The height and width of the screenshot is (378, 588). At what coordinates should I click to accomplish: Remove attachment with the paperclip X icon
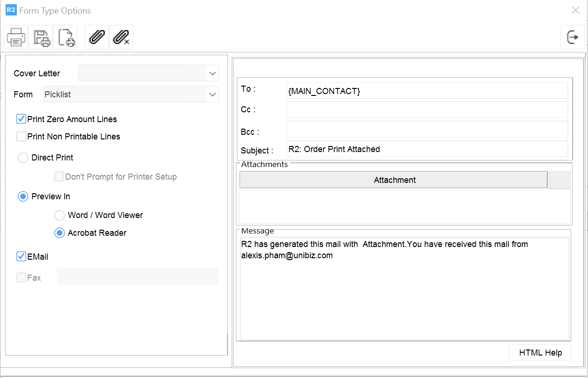pos(121,37)
